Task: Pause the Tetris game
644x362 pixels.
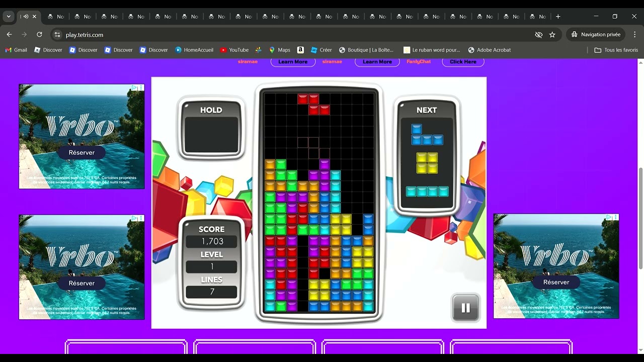Action: coord(465,308)
